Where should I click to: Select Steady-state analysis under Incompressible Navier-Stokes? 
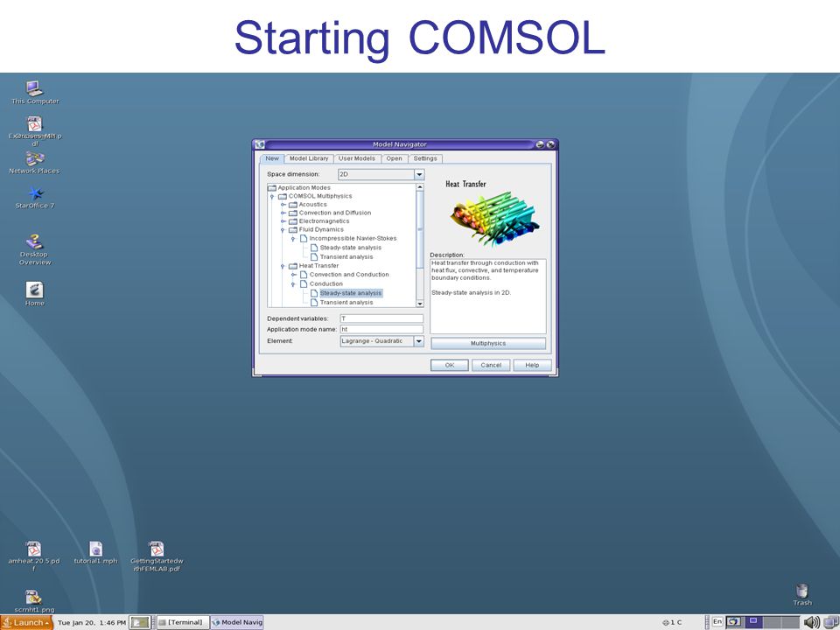[350, 248]
